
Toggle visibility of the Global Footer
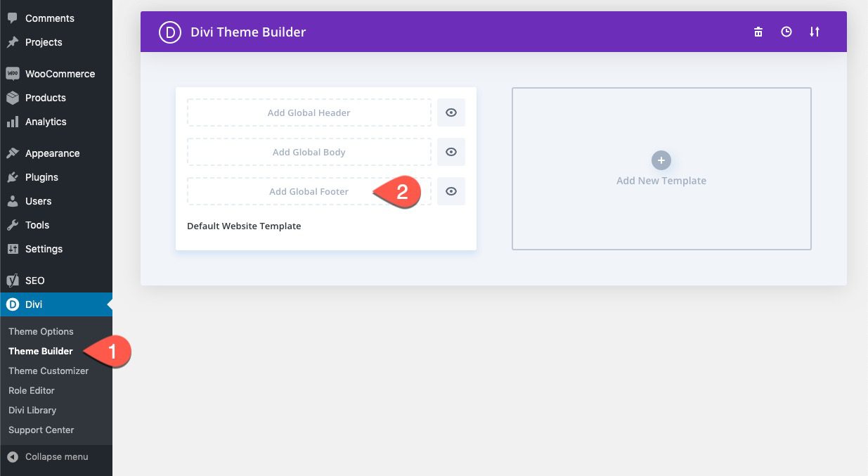451,191
